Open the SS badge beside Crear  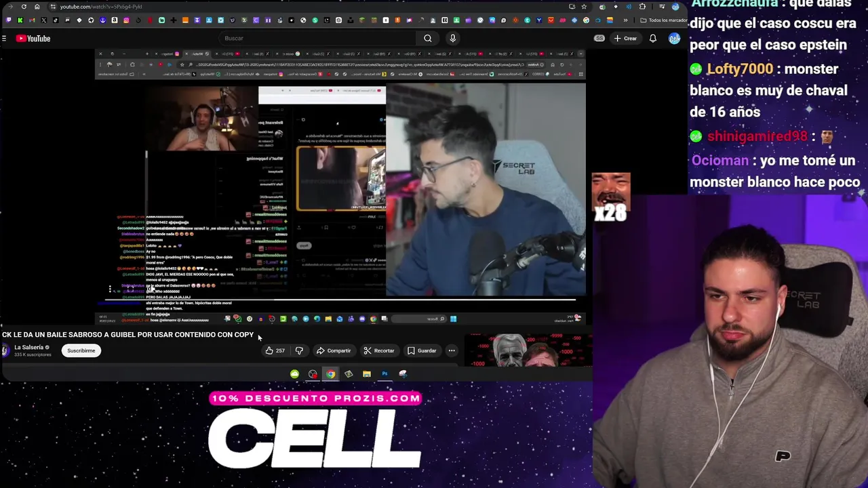click(x=599, y=39)
